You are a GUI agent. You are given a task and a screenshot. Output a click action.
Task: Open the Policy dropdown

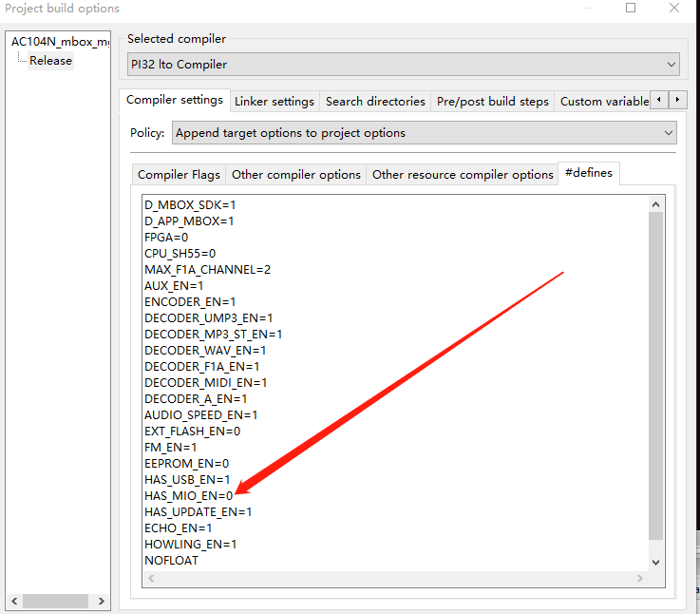[x=425, y=133]
